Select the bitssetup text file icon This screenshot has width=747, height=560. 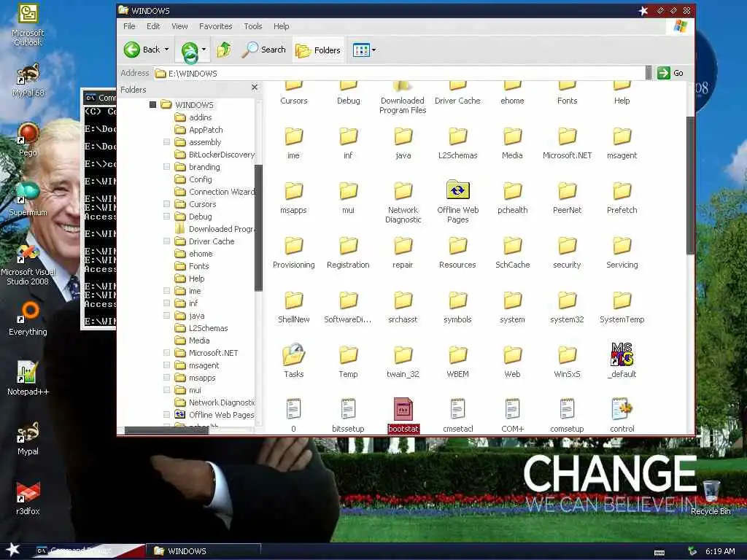(348, 408)
